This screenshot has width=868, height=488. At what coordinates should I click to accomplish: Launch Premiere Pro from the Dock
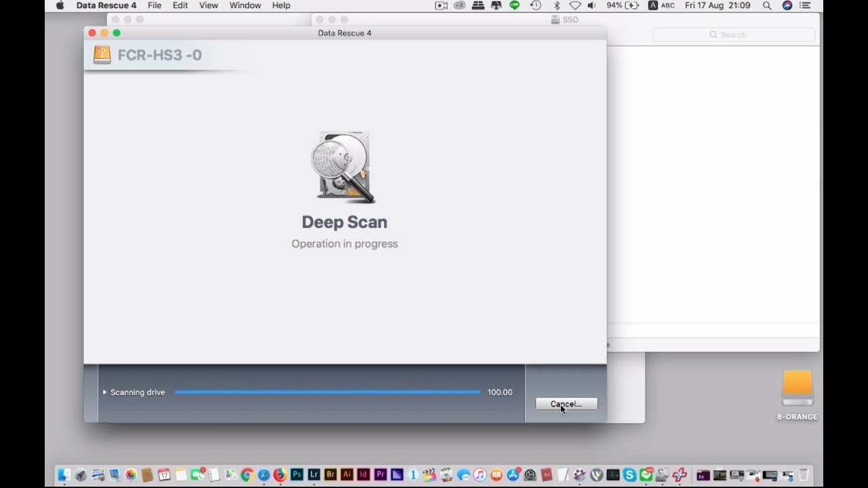coord(380,475)
